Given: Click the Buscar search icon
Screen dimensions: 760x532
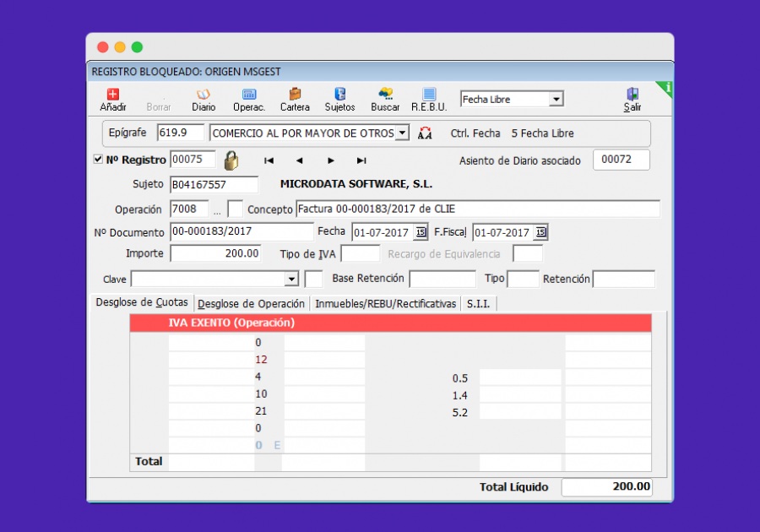Looking at the screenshot, I should [385, 100].
